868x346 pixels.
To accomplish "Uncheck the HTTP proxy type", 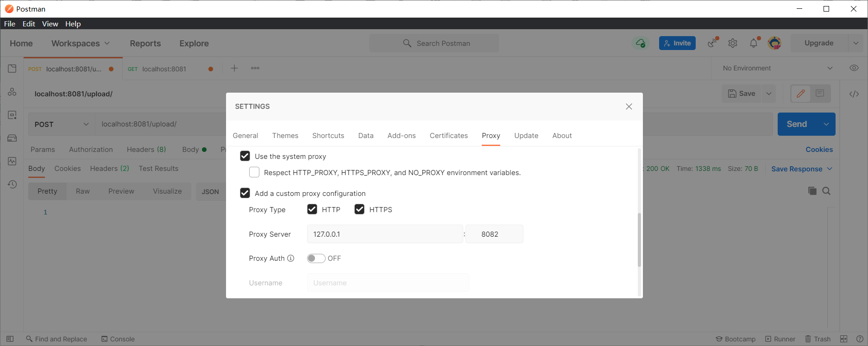I will point(312,209).
